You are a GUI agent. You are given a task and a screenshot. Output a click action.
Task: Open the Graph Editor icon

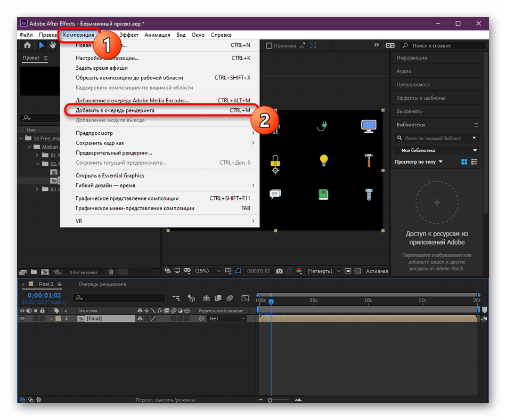[245, 298]
